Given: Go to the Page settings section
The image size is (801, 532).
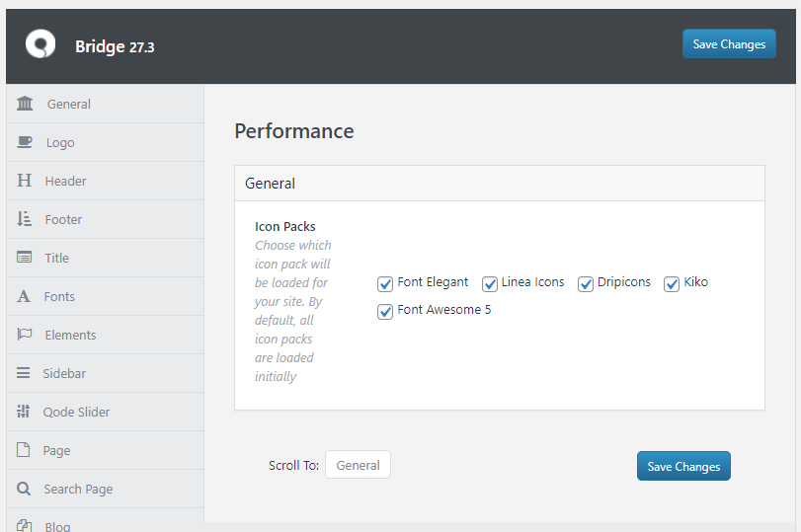Looking at the screenshot, I should coord(56,450).
